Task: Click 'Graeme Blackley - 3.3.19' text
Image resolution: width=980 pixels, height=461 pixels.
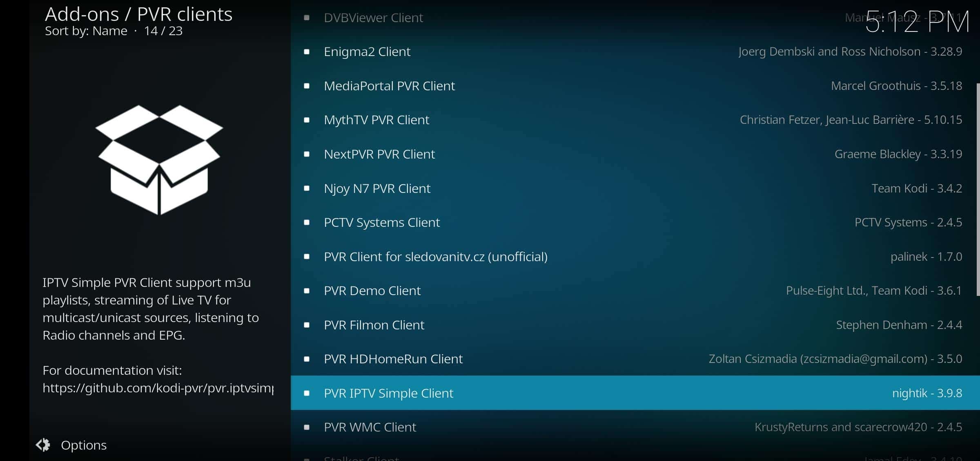Action: click(x=898, y=154)
